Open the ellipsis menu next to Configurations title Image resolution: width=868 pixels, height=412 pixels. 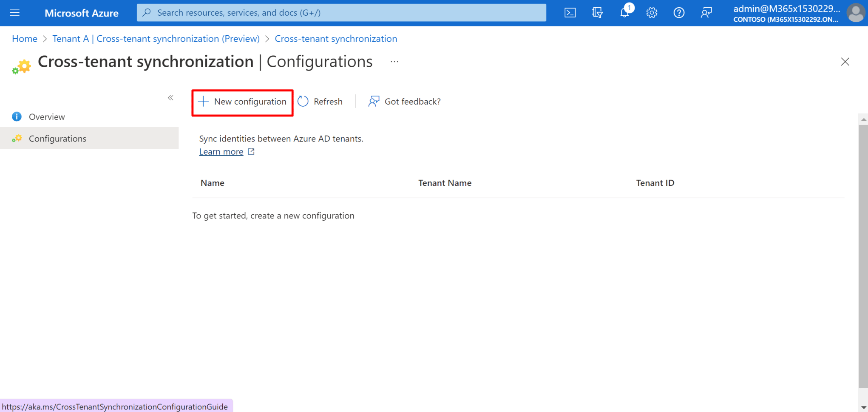[x=394, y=61]
